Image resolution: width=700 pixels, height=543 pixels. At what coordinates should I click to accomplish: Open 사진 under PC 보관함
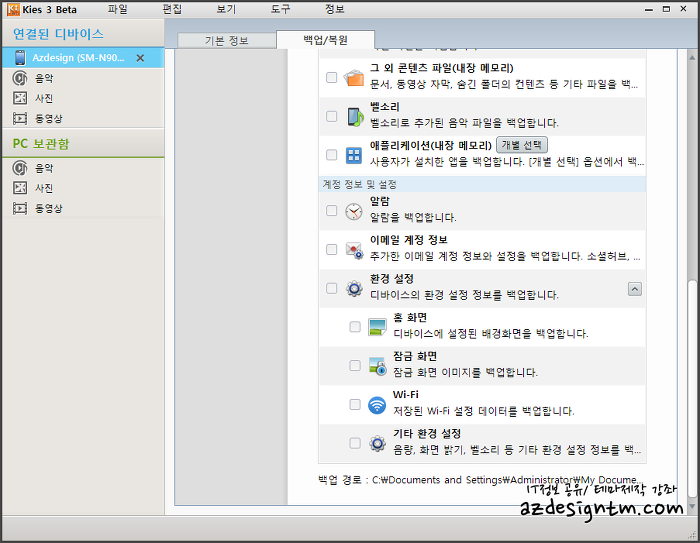tap(44, 188)
